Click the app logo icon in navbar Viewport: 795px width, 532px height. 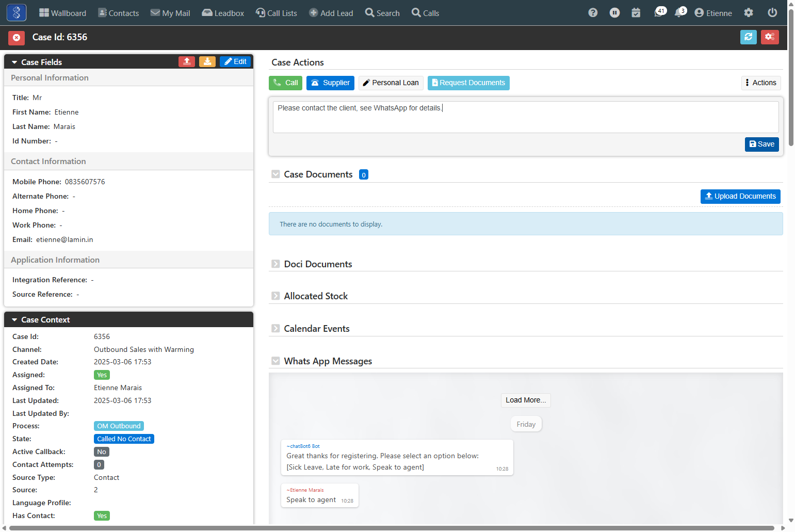(17, 12)
